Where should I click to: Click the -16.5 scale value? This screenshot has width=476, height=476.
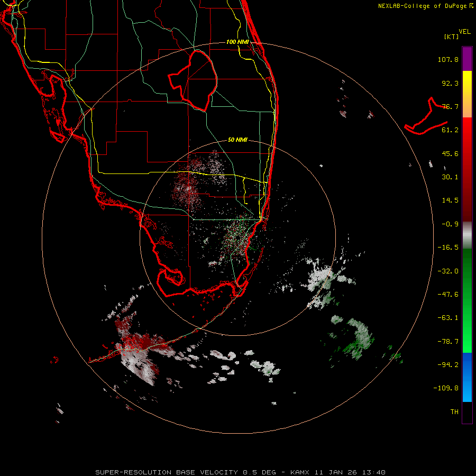tap(448, 248)
